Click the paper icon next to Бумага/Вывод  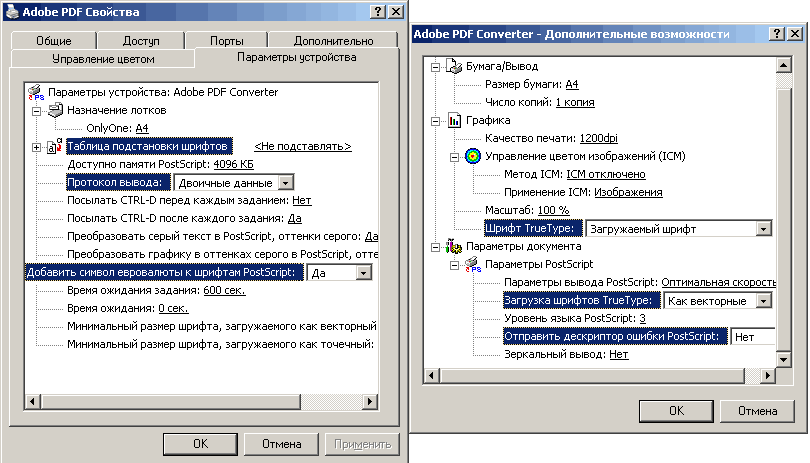pyautogui.click(x=454, y=66)
